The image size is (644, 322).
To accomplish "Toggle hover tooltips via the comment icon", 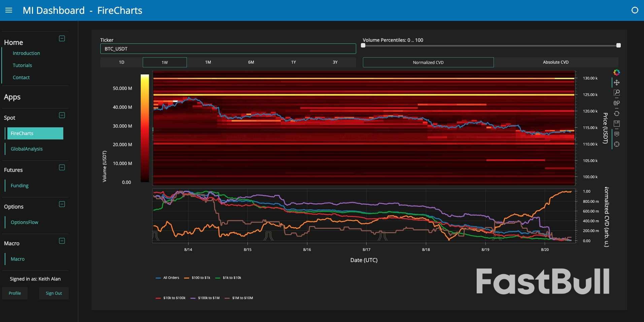I will click(617, 134).
